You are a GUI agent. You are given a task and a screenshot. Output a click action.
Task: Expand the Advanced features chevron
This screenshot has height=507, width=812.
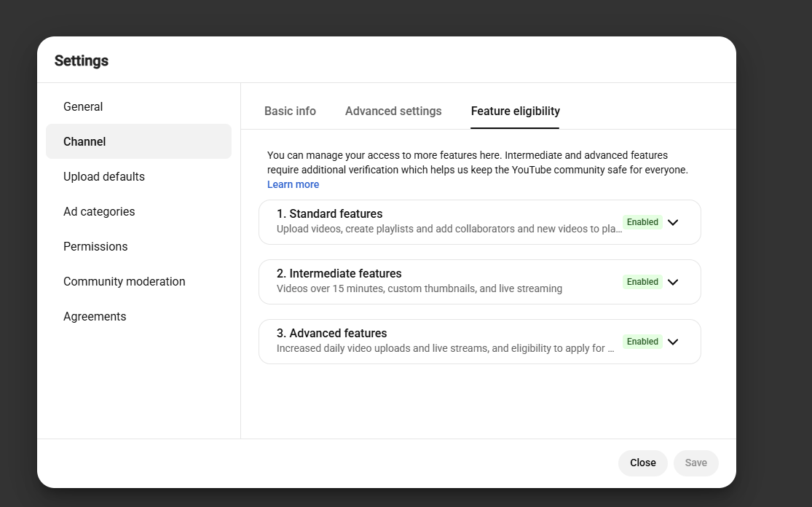click(673, 342)
